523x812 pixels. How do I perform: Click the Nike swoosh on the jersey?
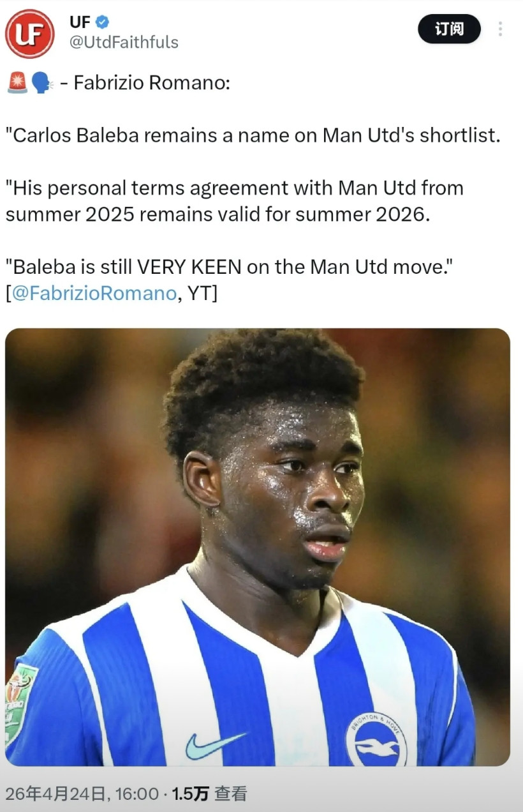tap(216, 745)
